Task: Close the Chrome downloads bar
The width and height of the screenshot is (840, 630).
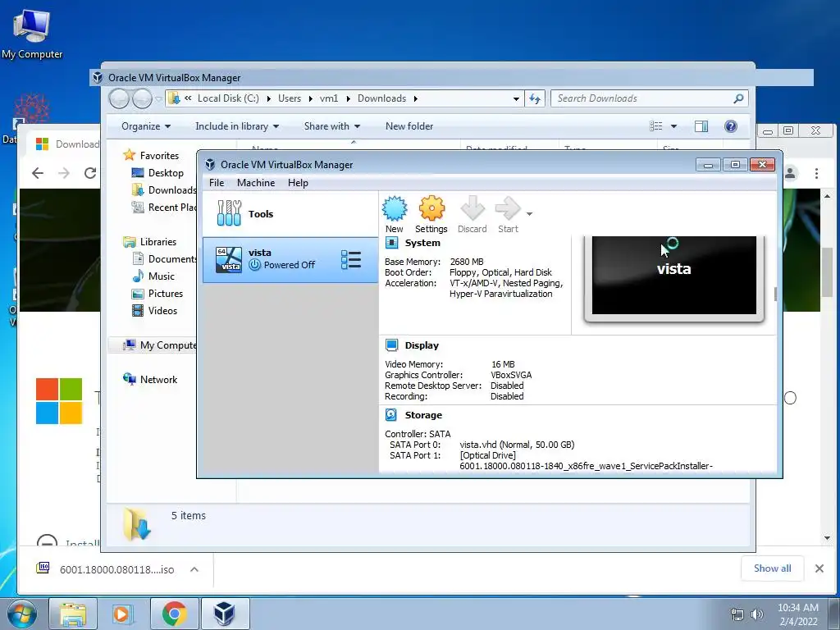Action: (819, 569)
